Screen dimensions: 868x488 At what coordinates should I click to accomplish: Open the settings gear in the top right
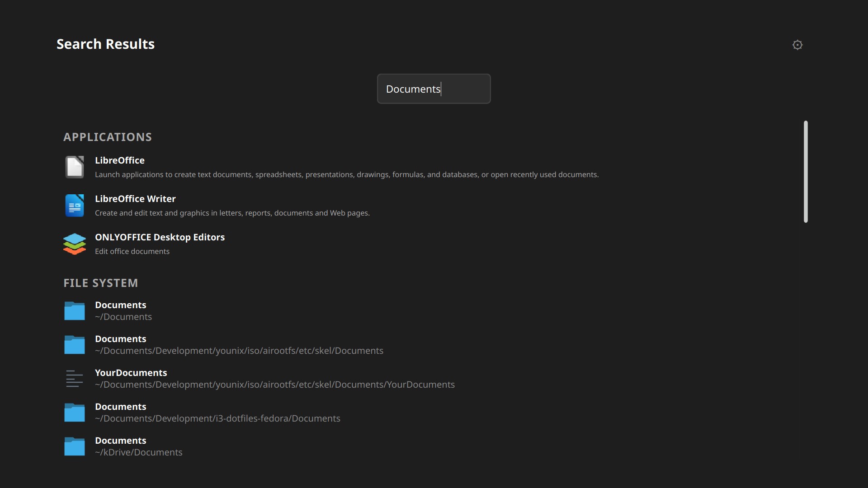pos(797,45)
